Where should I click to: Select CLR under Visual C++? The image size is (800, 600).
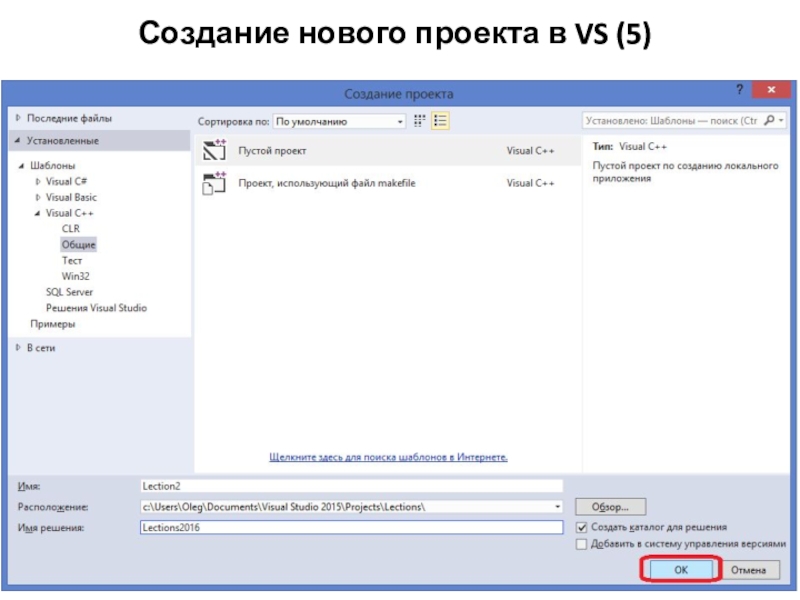click(70, 229)
